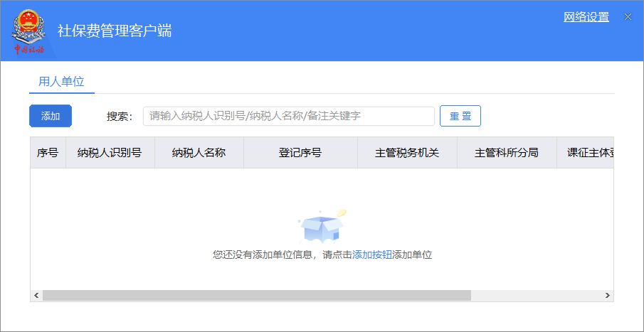The height and width of the screenshot is (332, 644).
Task: Switch to the 用人单位 tab
Action: coord(61,81)
